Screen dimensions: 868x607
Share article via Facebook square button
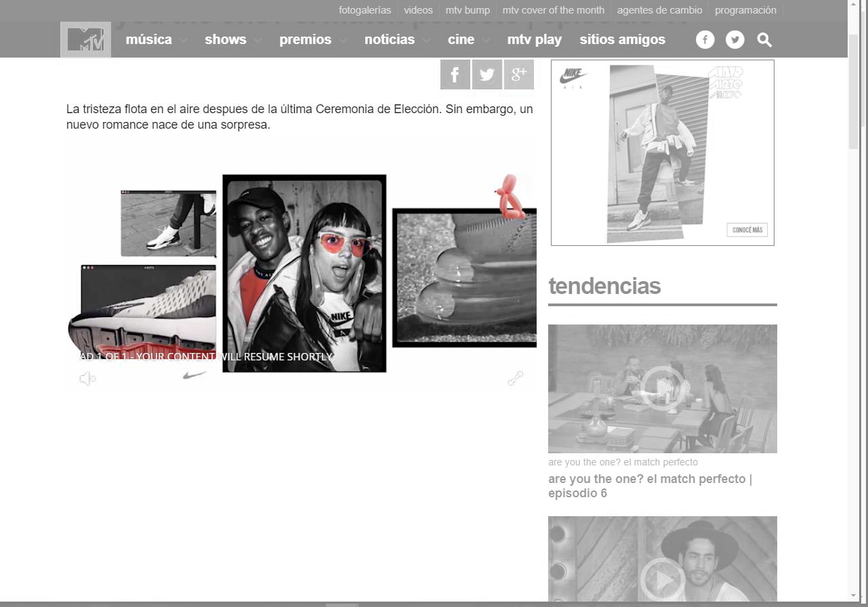point(455,75)
